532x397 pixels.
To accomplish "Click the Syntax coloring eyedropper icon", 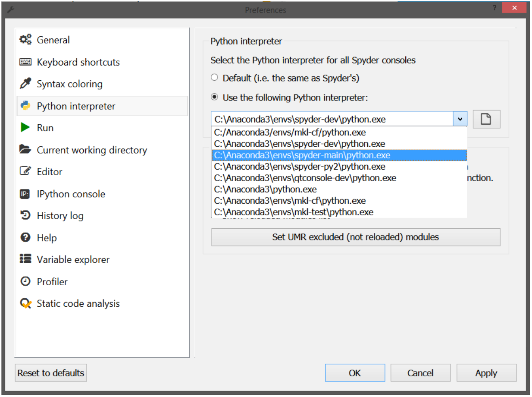I will tap(25, 84).
